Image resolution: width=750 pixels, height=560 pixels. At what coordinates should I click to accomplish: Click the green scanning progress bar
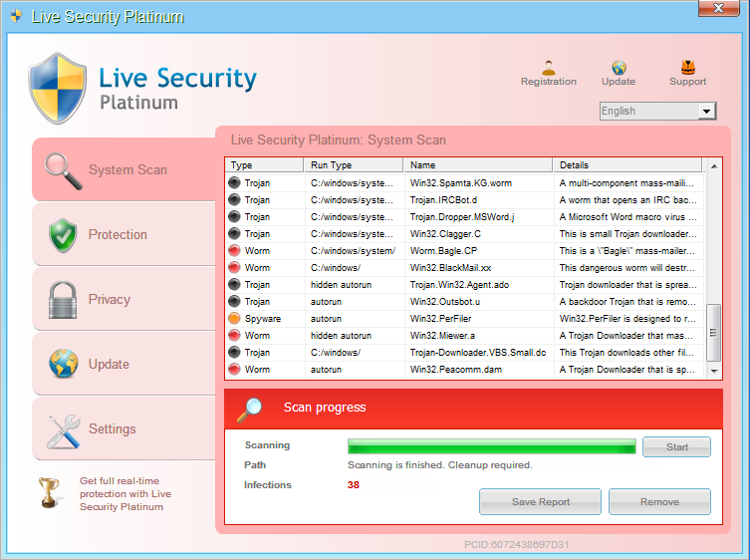(x=492, y=446)
